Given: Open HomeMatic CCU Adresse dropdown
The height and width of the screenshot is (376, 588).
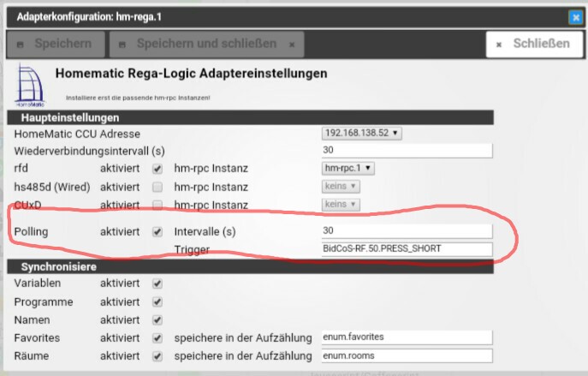Looking at the screenshot, I should point(361,134).
